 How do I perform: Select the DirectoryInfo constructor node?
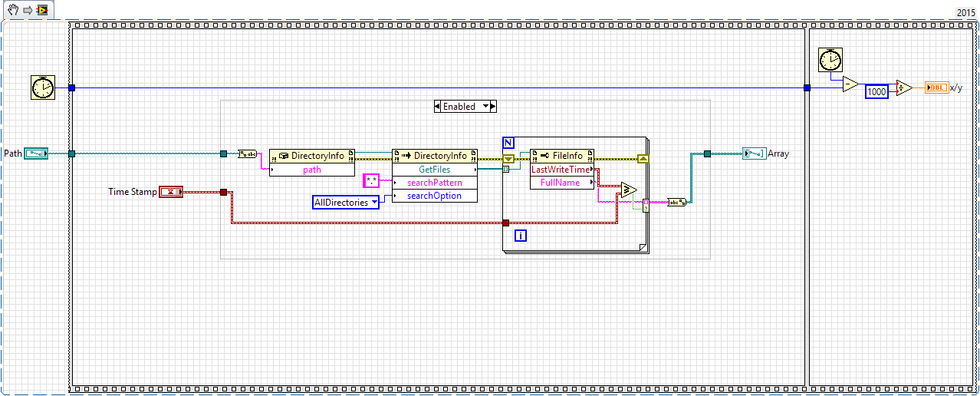pyautogui.click(x=312, y=156)
